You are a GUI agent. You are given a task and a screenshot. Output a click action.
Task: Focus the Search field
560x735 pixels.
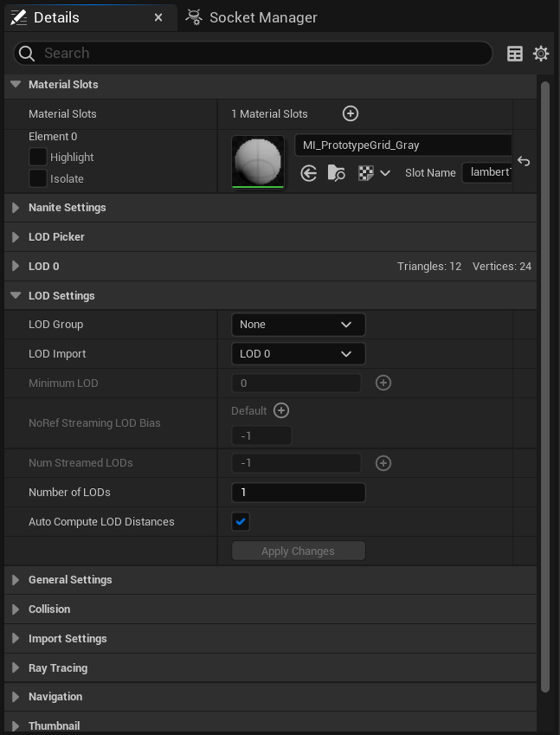(x=253, y=53)
